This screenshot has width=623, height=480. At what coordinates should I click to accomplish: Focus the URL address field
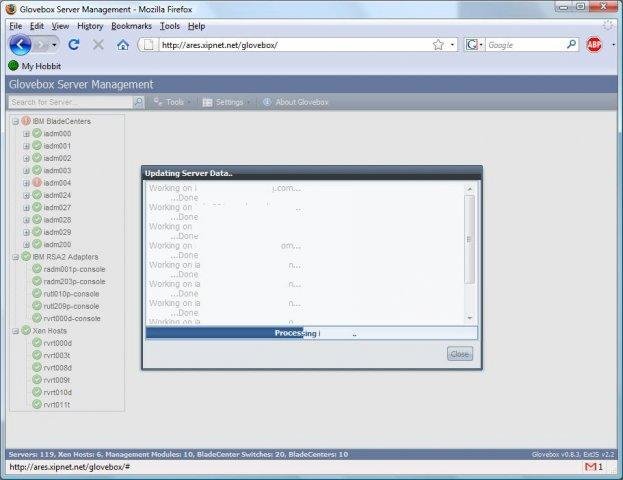[x=294, y=45]
